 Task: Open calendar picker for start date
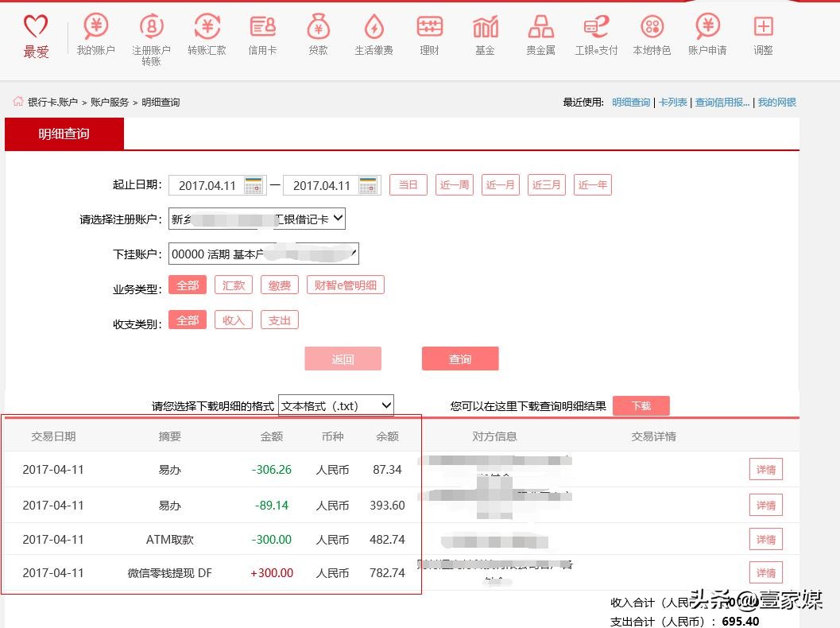tap(254, 185)
